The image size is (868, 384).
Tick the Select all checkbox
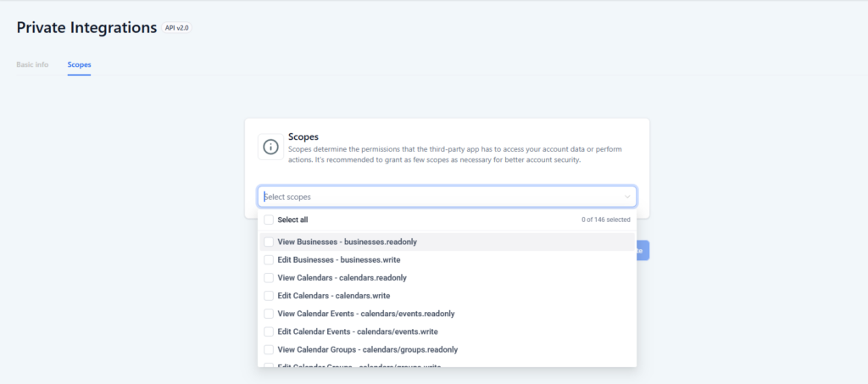[x=269, y=220]
